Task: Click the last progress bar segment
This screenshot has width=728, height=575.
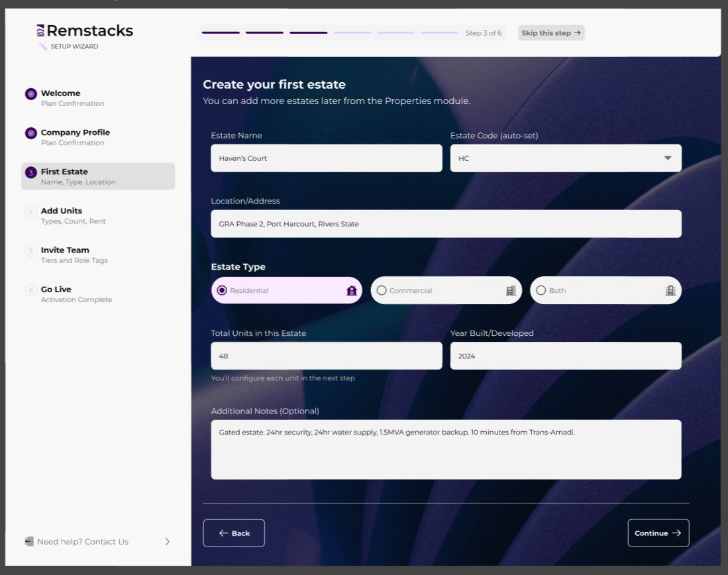Action: coord(440,33)
